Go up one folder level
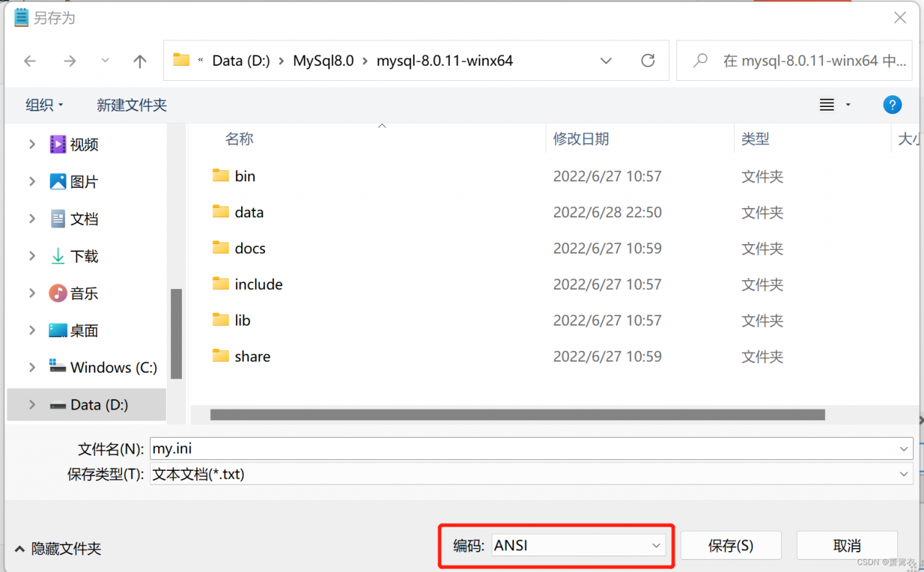Viewport: 924px width, 572px height. coord(140,61)
